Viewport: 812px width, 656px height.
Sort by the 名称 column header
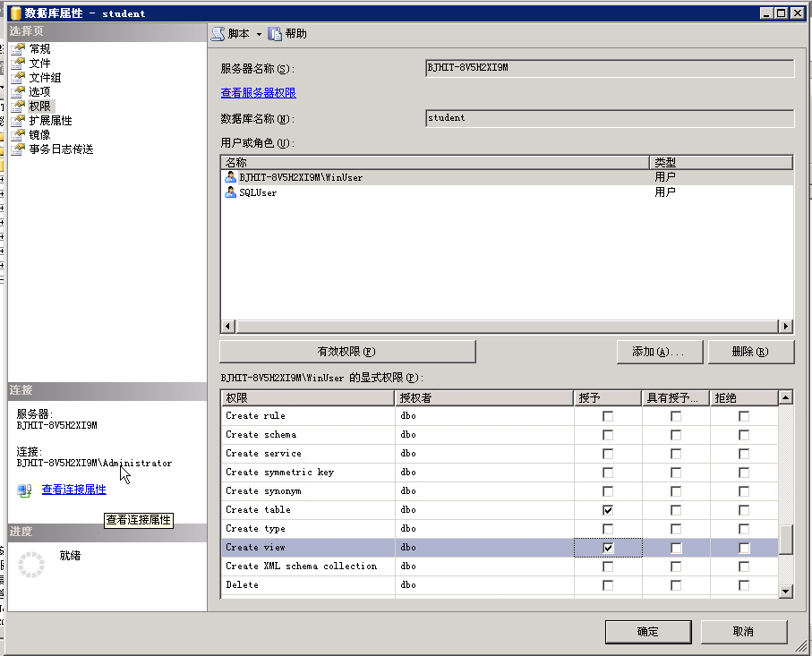pos(435,162)
